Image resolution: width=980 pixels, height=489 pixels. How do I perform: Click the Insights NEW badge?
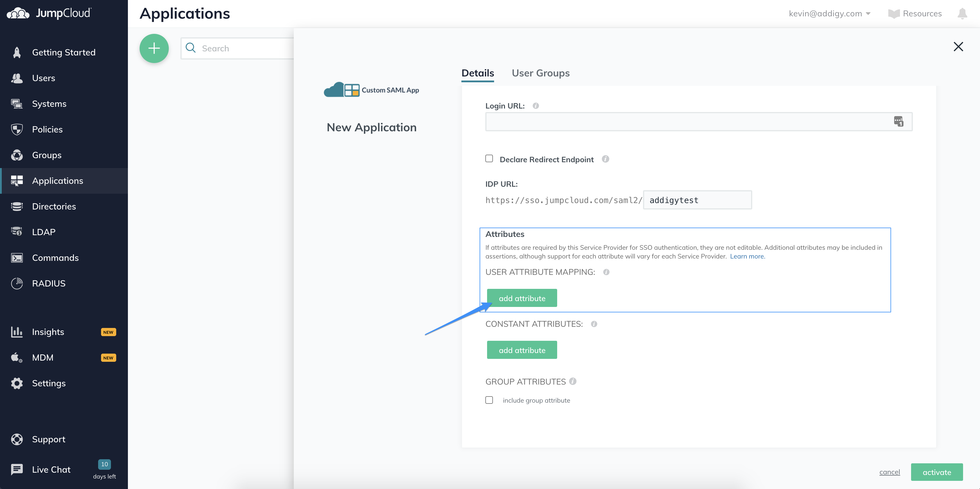(108, 332)
